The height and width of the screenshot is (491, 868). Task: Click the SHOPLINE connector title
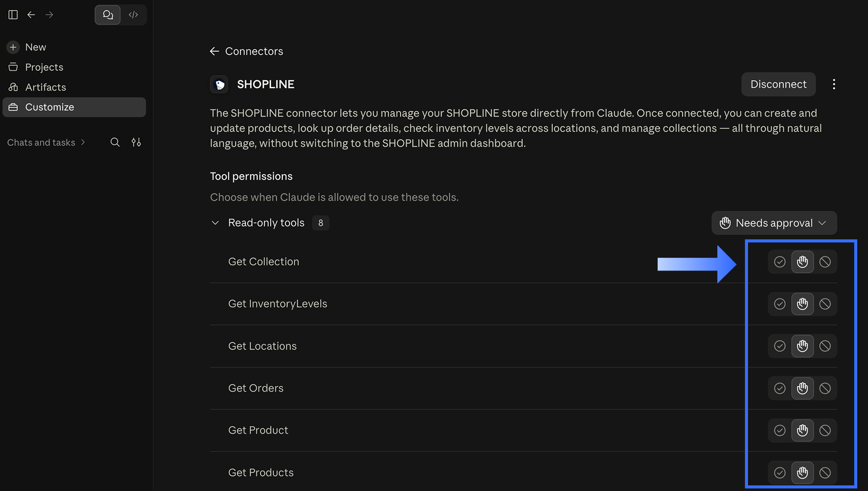point(266,84)
